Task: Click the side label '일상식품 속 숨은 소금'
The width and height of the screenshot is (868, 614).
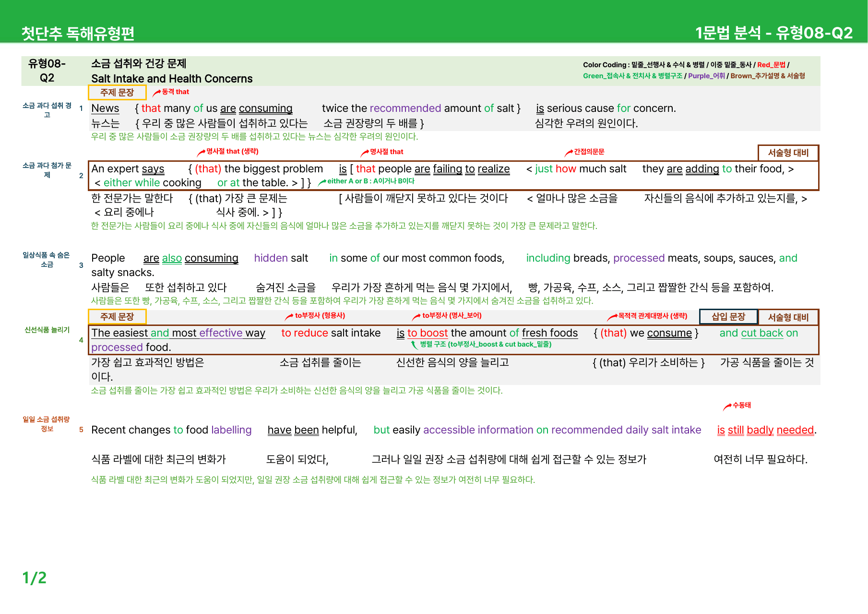Action: point(47,260)
